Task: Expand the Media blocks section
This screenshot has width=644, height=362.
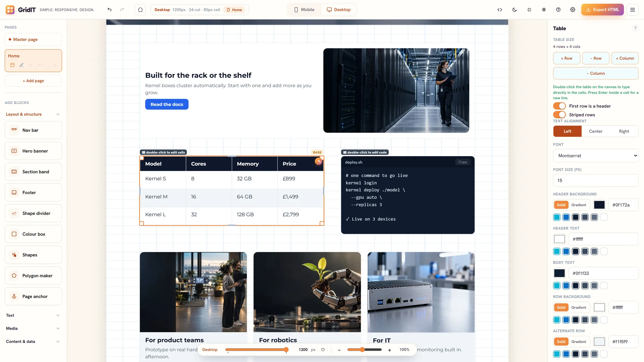Action: (x=33, y=328)
